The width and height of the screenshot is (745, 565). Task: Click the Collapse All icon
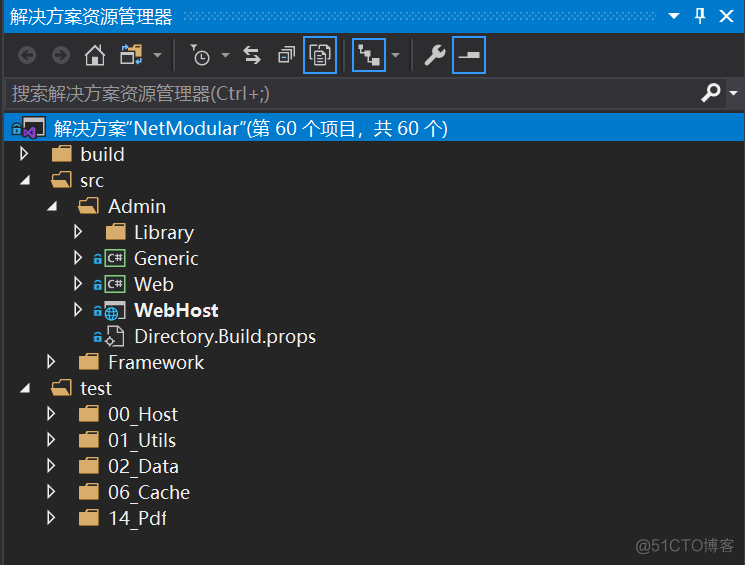coord(287,55)
